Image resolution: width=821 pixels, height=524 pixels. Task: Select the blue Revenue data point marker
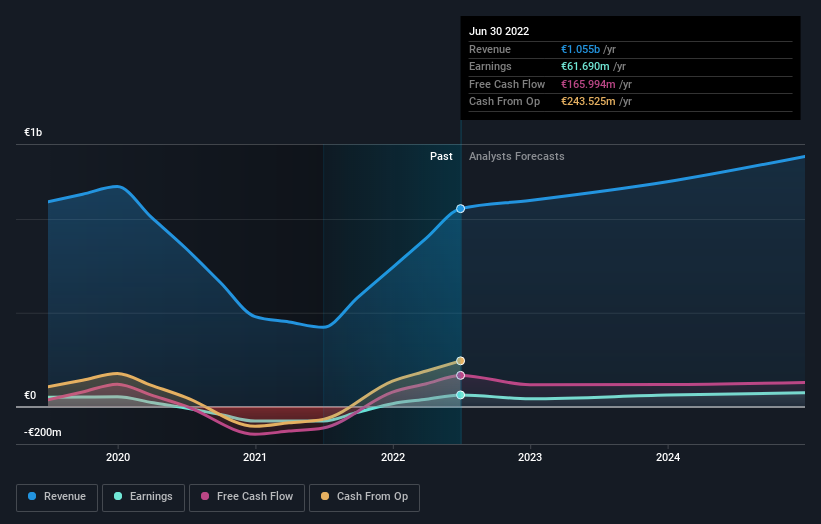coord(460,208)
